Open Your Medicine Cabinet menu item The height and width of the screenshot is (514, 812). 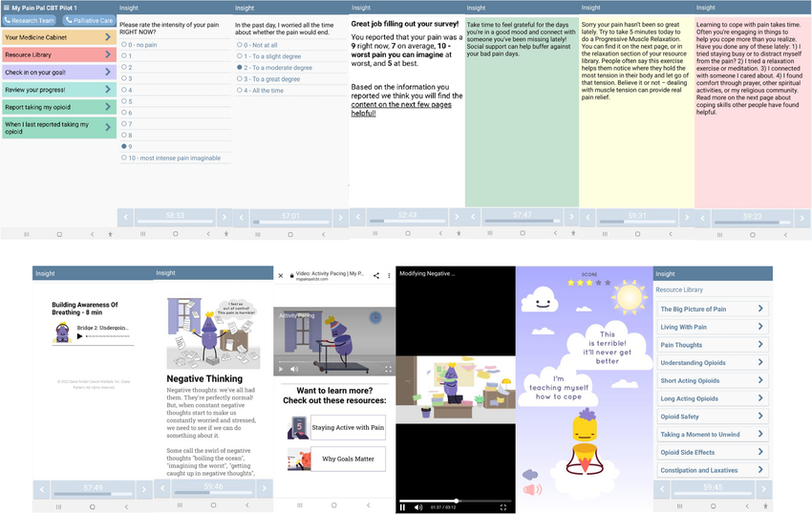[58, 37]
